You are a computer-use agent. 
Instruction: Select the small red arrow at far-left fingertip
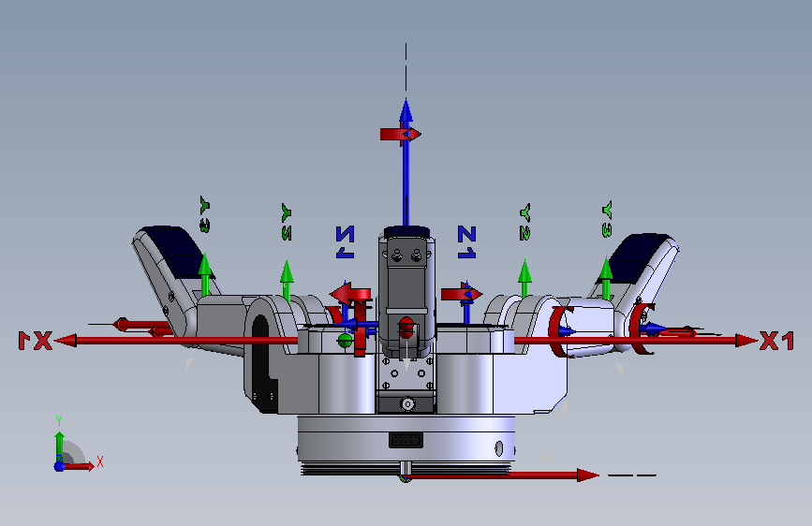(x=121, y=325)
